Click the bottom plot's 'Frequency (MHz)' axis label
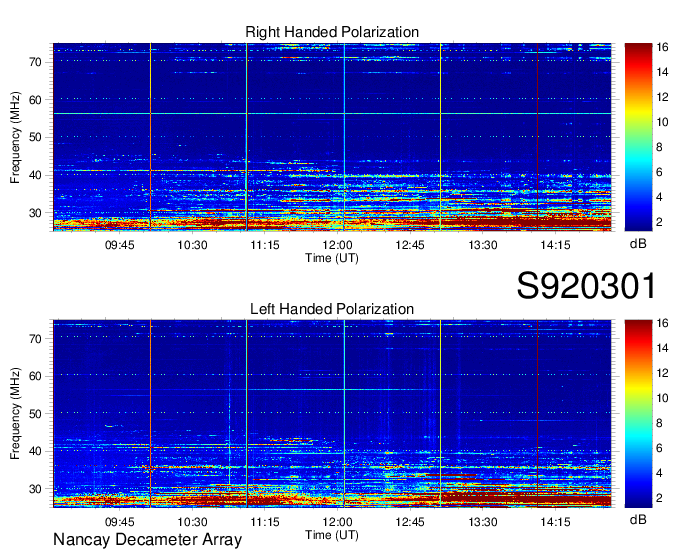The image size is (680, 552). click(15, 414)
